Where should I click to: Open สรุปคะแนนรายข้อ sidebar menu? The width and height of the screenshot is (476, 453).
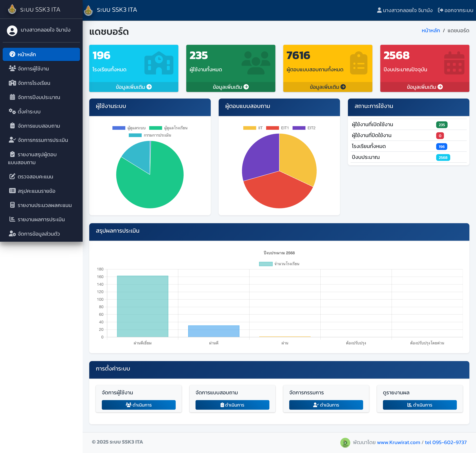pyautogui.click(x=36, y=191)
